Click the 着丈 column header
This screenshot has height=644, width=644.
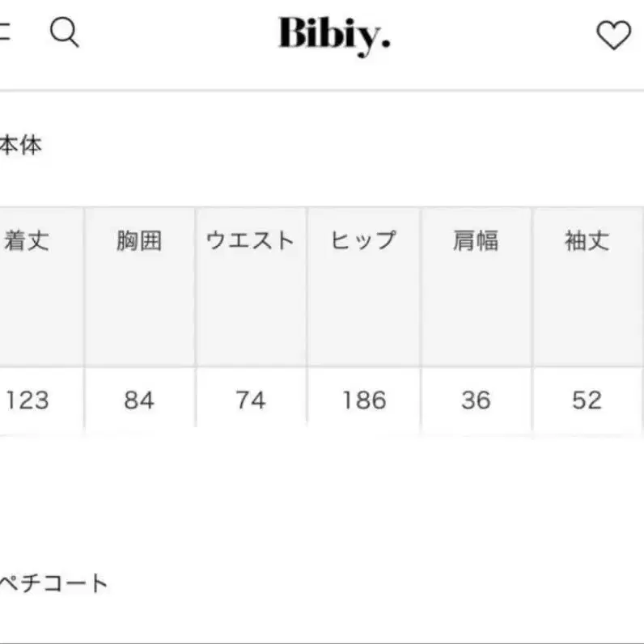(x=27, y=241)
